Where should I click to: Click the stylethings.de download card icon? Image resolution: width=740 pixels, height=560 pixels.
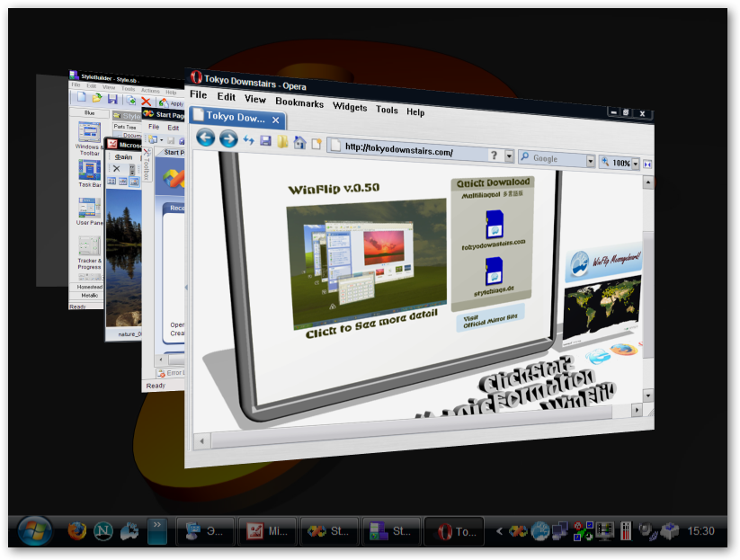tap(494, 271)
